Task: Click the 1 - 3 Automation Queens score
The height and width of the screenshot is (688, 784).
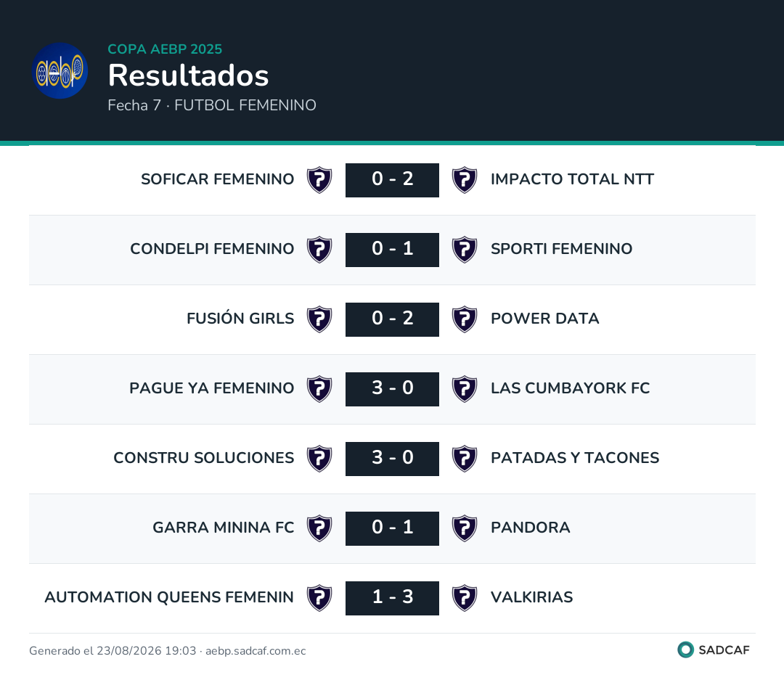Action: tap(393, 598)
